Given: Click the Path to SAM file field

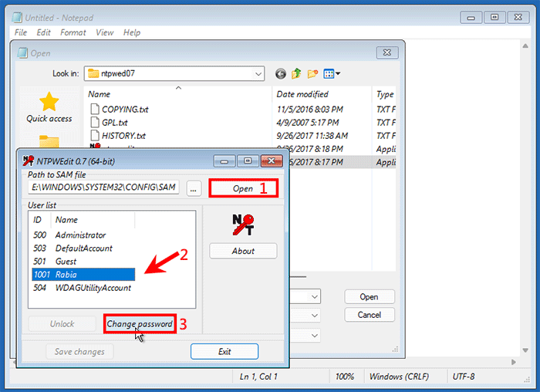Looking at the screenshot, I should coord(103,188).
